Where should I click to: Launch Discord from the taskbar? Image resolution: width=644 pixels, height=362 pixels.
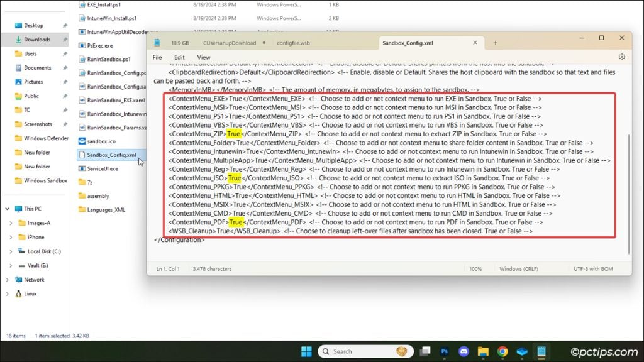tap(464, 351)
